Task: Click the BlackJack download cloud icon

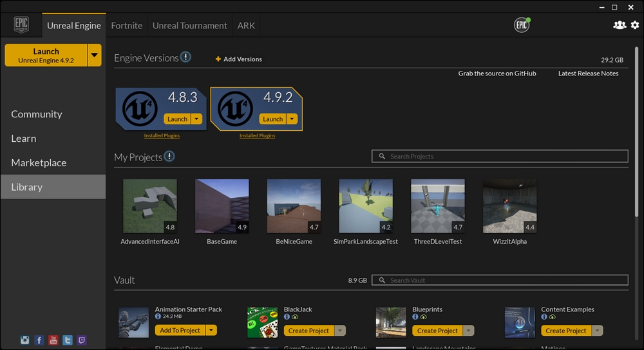Action: coord(294,316)
